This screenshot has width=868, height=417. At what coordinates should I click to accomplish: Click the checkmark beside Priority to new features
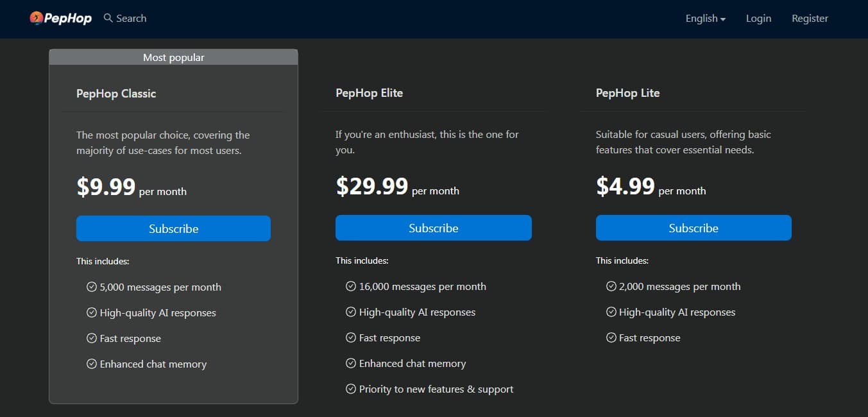pos(351,389)
